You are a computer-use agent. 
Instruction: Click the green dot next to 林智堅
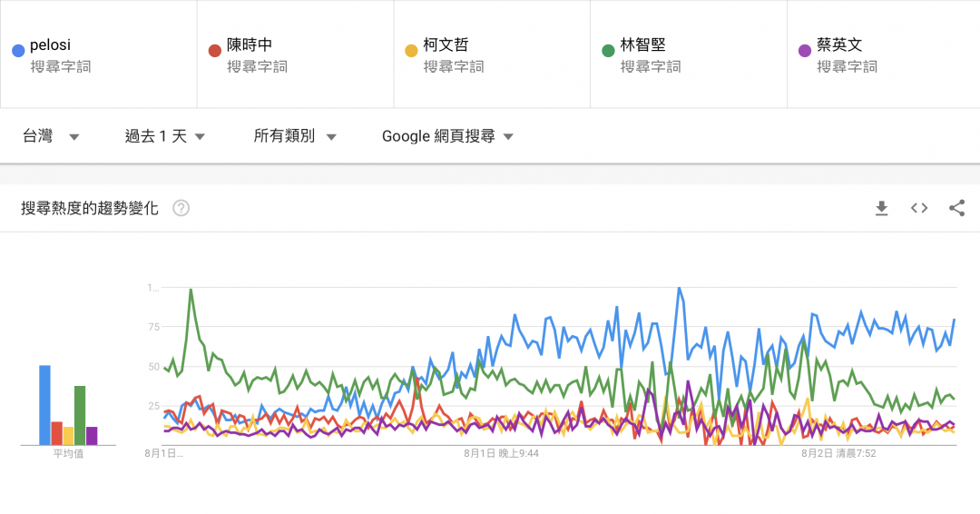(608, 50)
